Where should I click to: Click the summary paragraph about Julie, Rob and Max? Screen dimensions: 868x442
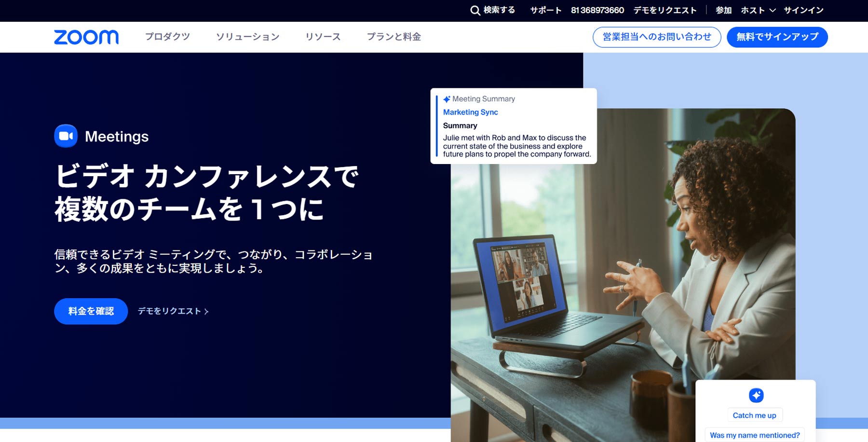point(517,146)
